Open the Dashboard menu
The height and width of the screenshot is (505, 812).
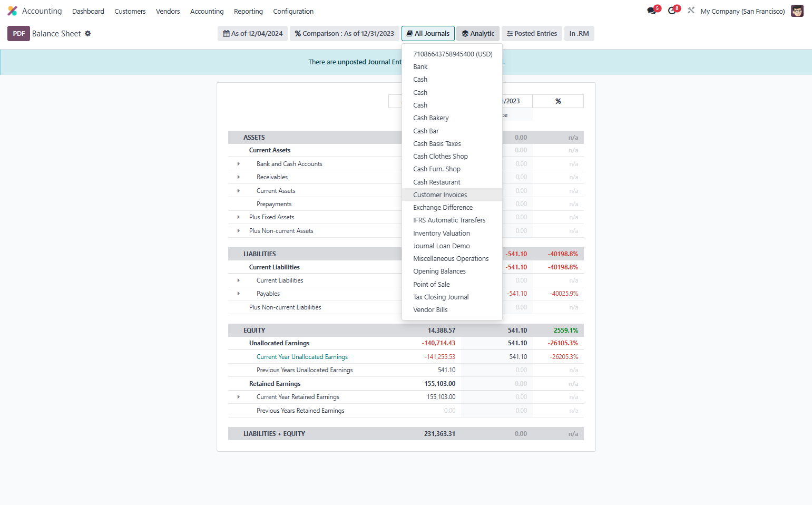(88, 11)
